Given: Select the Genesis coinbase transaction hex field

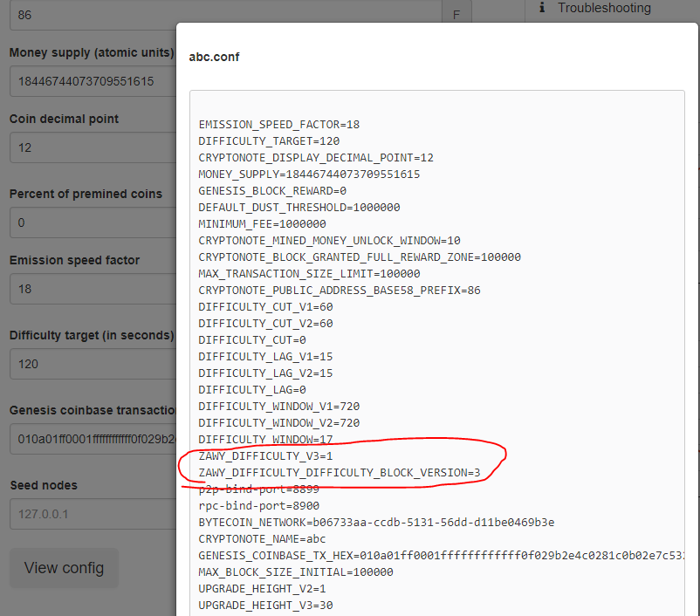Looking at the screenshot, I should [87, 439].
